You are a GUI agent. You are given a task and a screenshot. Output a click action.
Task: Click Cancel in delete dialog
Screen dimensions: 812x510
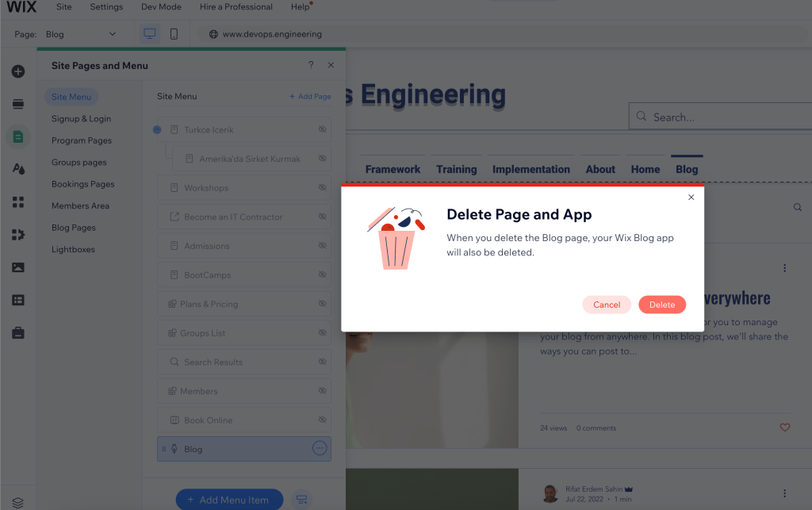tap(607, 305)
